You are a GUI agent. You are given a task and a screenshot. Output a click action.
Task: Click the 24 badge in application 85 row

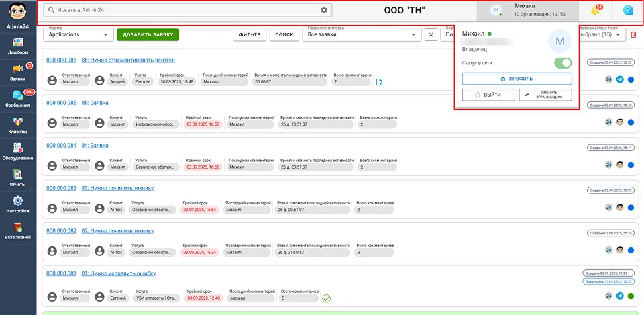point(608,122)
